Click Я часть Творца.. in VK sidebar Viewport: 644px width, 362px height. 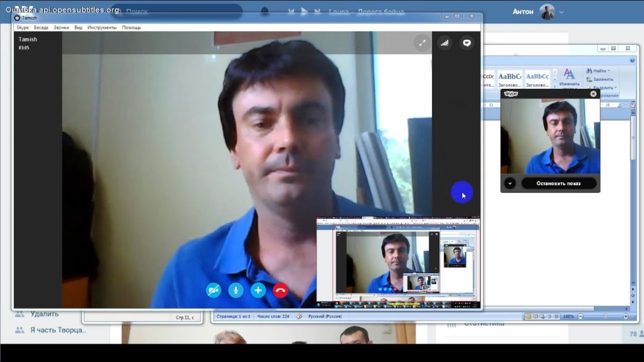tap(58, 330)
